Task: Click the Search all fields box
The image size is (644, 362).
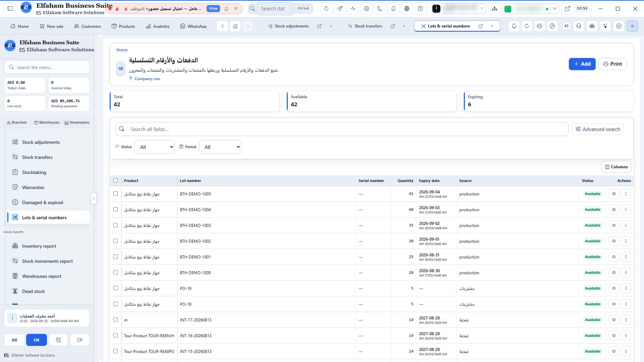Action: pos(342,129)
